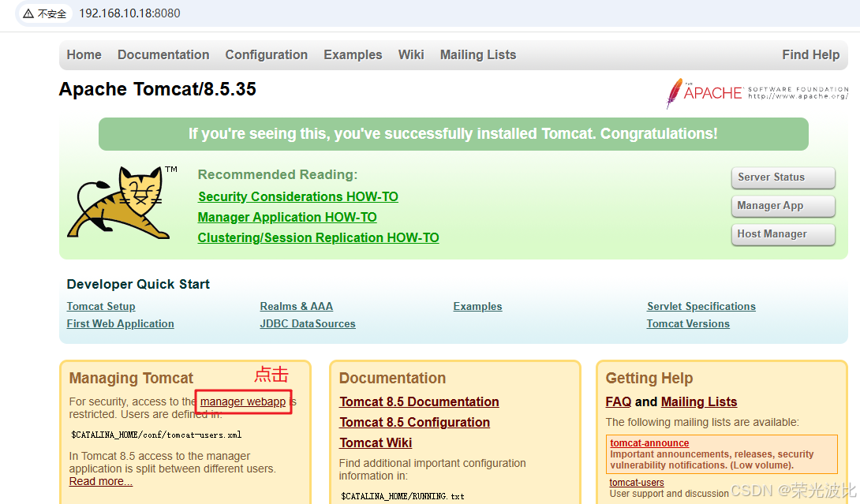
Task: Click the Server Status button
Action: [783, 177]
